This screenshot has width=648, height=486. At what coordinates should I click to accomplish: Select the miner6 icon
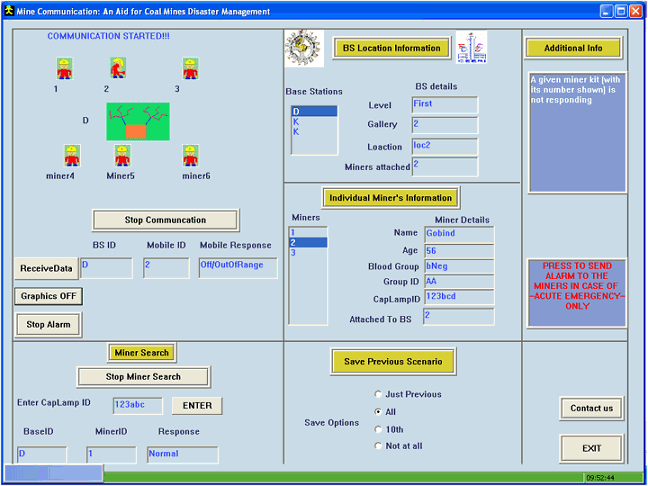(191, 155)
